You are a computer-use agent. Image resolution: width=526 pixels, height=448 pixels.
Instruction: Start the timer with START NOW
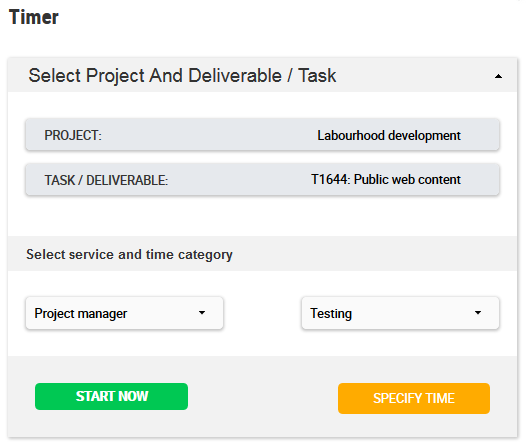(111, 396)
